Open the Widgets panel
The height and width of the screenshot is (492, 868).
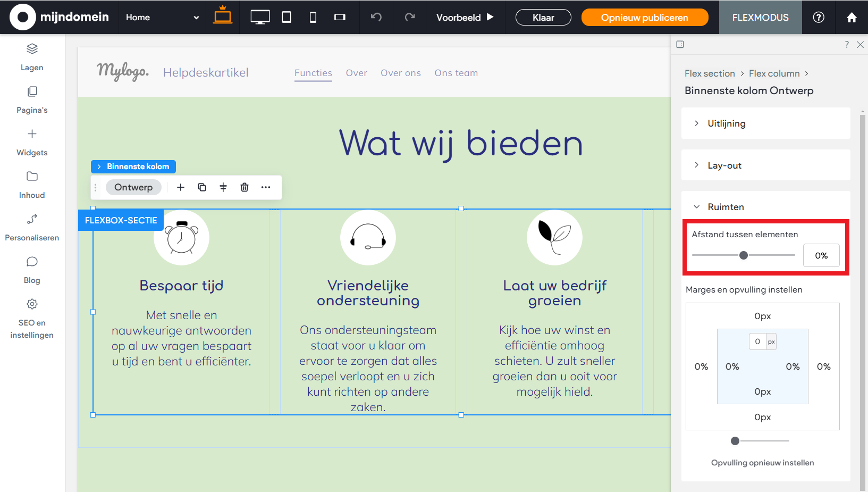point(32,142)
